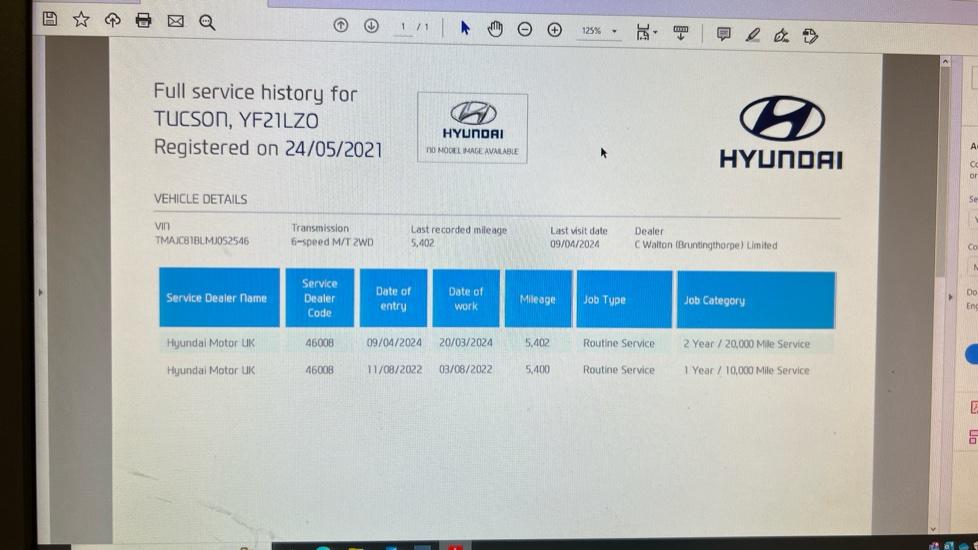Click the 09/04/2024 date of entry cell

[x=394, y=342]
